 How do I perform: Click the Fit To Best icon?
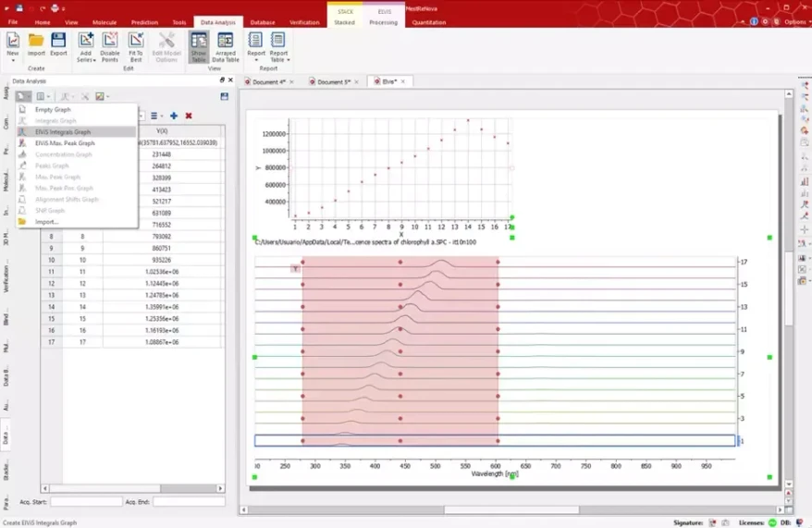136,41
